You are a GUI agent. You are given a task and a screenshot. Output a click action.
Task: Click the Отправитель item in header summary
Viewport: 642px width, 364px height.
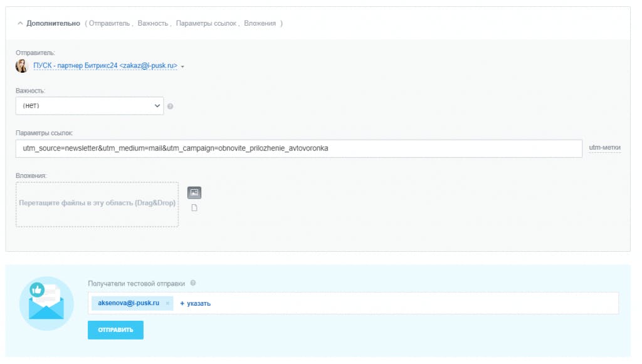(109, 23)
